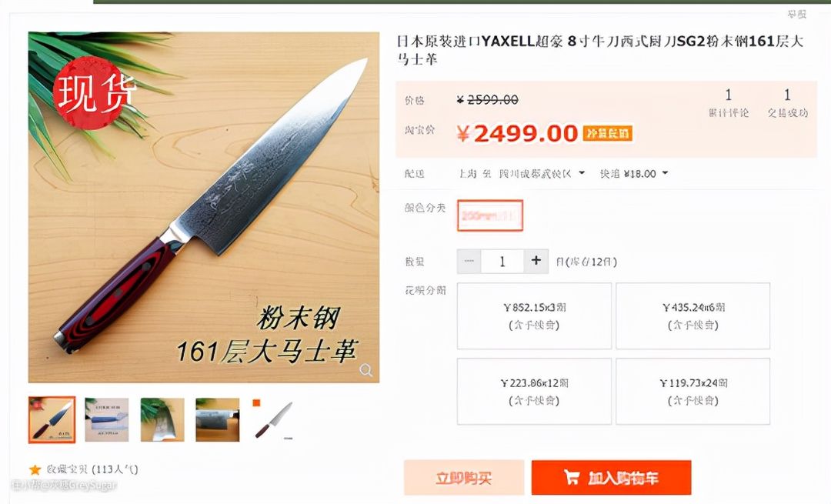Select third thumbnail of blade tip

(162, 419)
